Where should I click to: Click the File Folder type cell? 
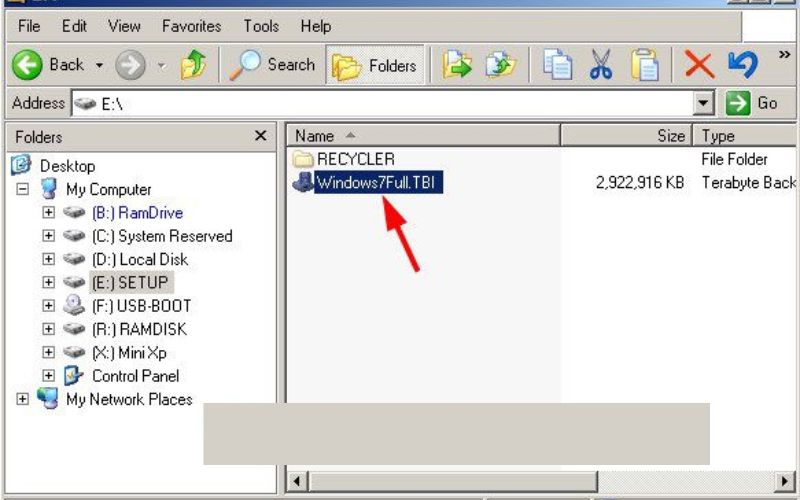(x=734, y=159)
